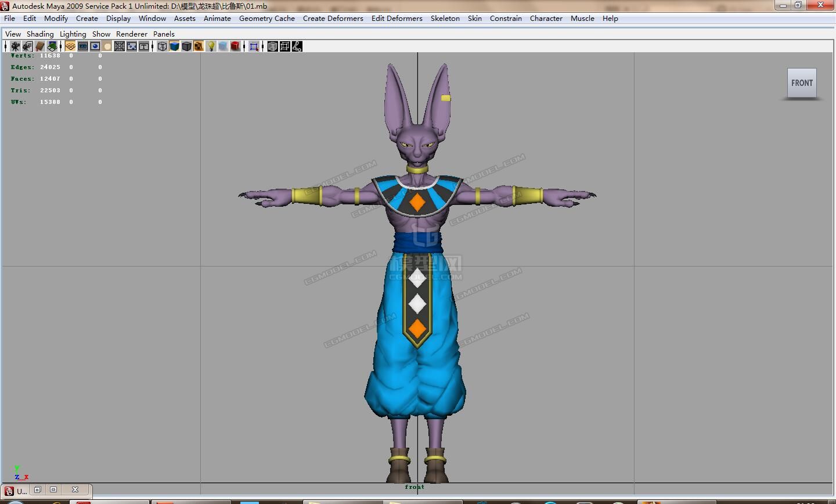Enable Wireframe on Shaded dark cube icon
The height and width of the screenshot is (504, 836).
186,46
